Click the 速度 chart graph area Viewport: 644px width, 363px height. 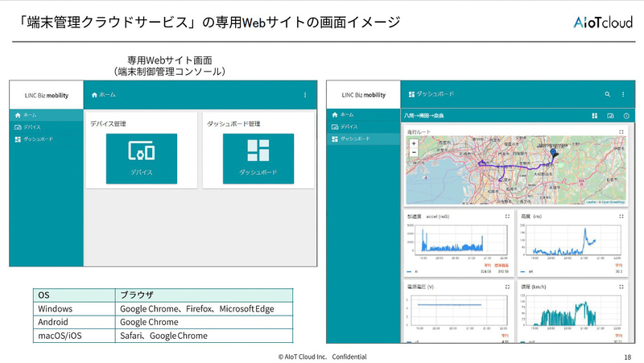pos(574,310)
